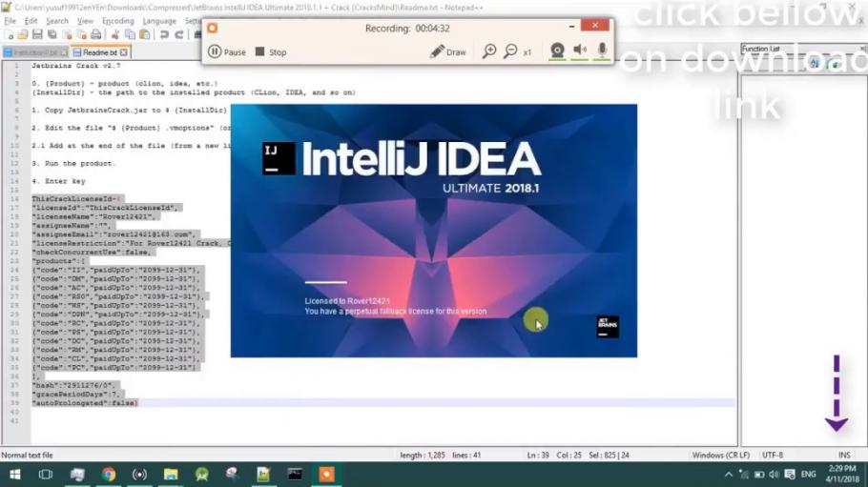Toggle the webcam in recorder toolbar
This screenshot has height=487, width=868.
(557, 51)
